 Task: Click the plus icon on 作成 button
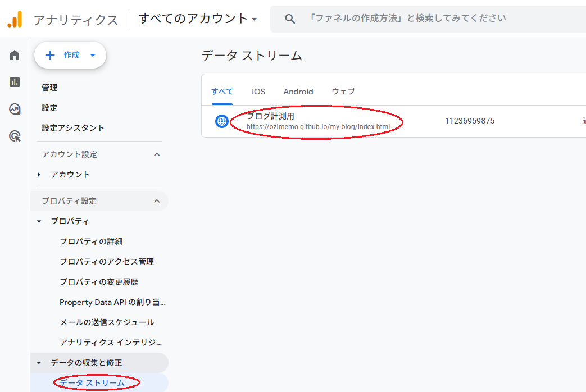pos(49,55)
